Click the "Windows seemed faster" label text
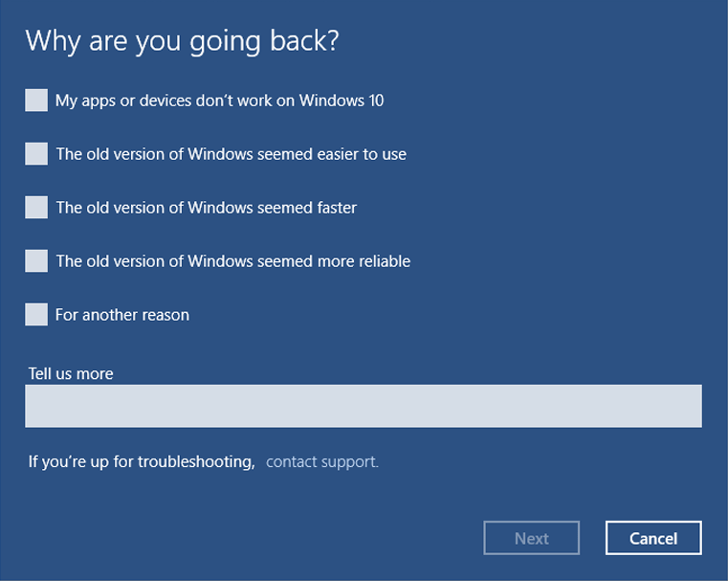The width and height of the screenshot is (728, 581). pyautogui.click(x=207, y=208)
